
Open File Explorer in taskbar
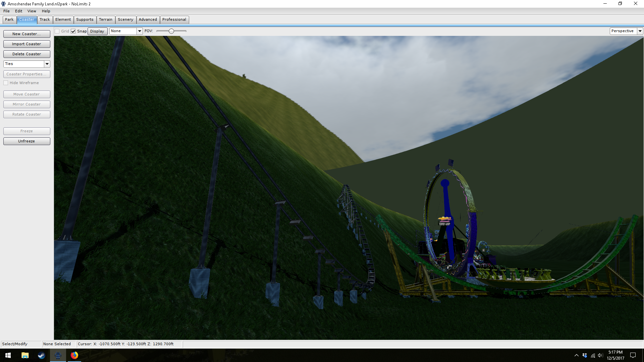pyautogui.click(x=25, y=355)
